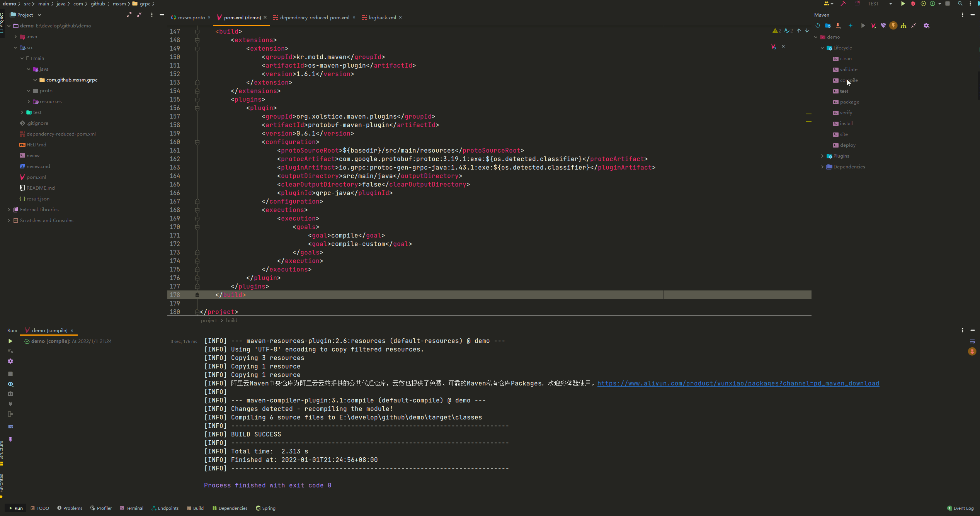Rerun the demo compile run
This screenshot has width=980, height=516.
[10, 341]
